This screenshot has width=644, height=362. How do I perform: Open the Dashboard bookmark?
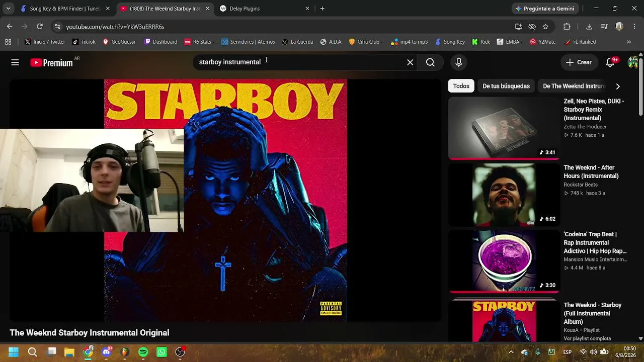click(160, 42)
